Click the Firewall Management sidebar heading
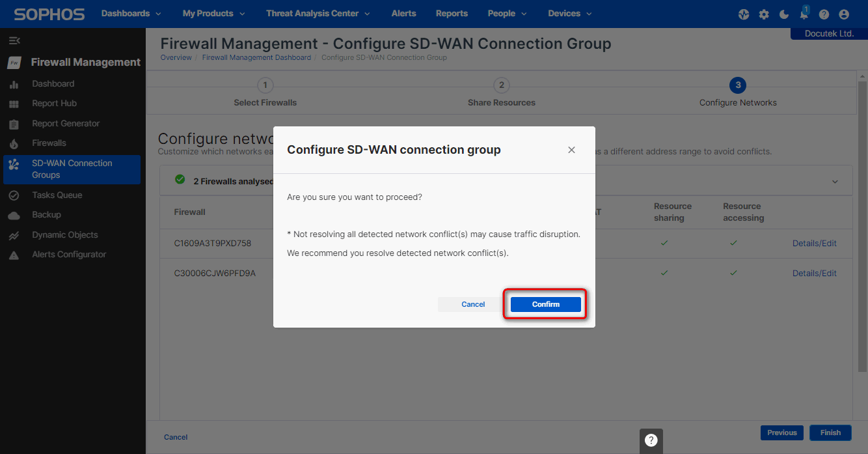Viewport: 868px width, 454px height. (x=86, y=63)
